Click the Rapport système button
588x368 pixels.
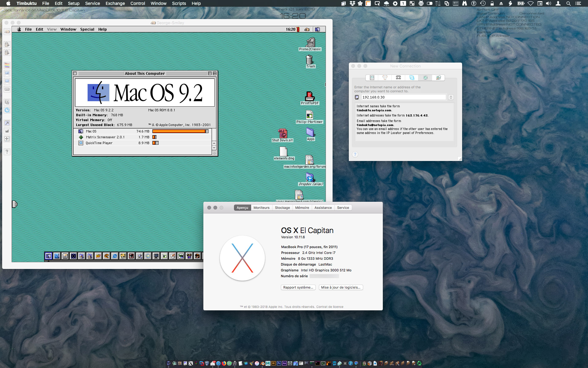[x=298, y=287]
